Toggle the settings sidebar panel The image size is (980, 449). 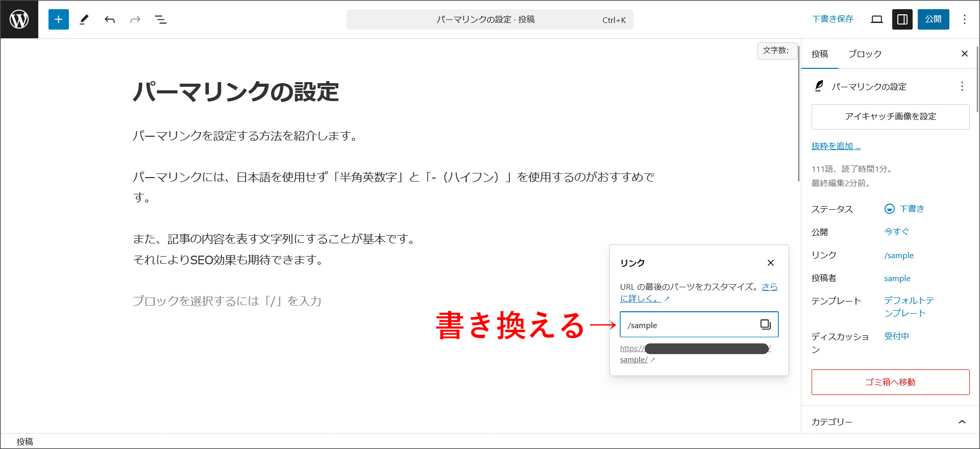(x=902, y=19)
